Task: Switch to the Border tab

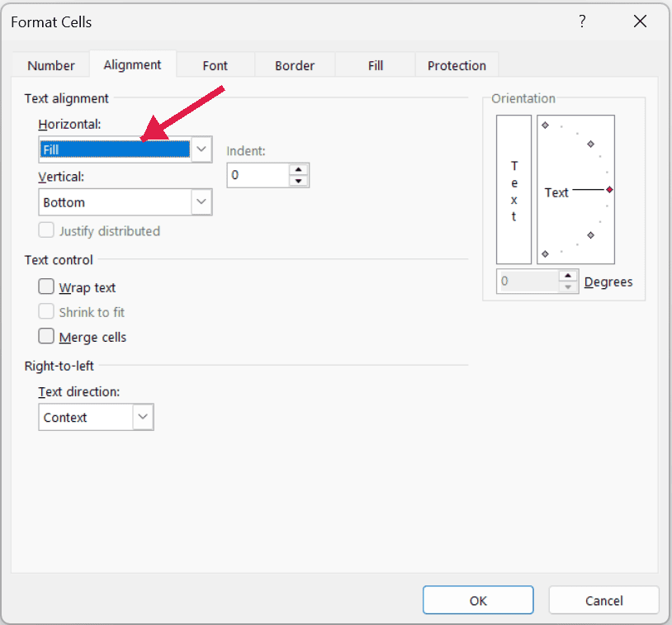Action: [294, 65]
